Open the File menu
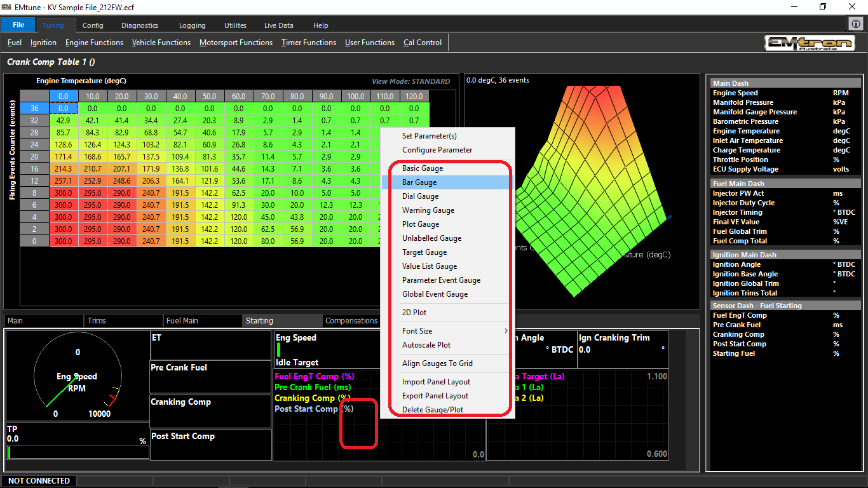This screenshot has width=868, height=488. coord(18,25)
